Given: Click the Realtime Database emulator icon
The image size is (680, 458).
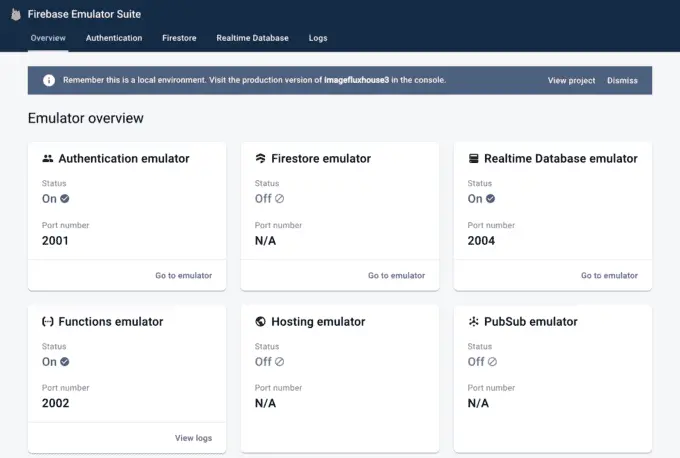Looking at the screenshot, I should tap(473, 158).
